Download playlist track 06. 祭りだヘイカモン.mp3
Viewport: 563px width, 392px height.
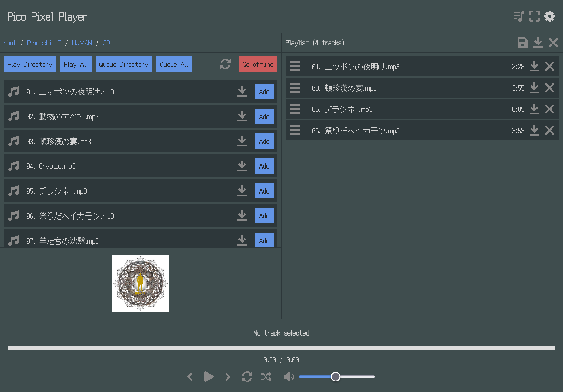point(534,131)
